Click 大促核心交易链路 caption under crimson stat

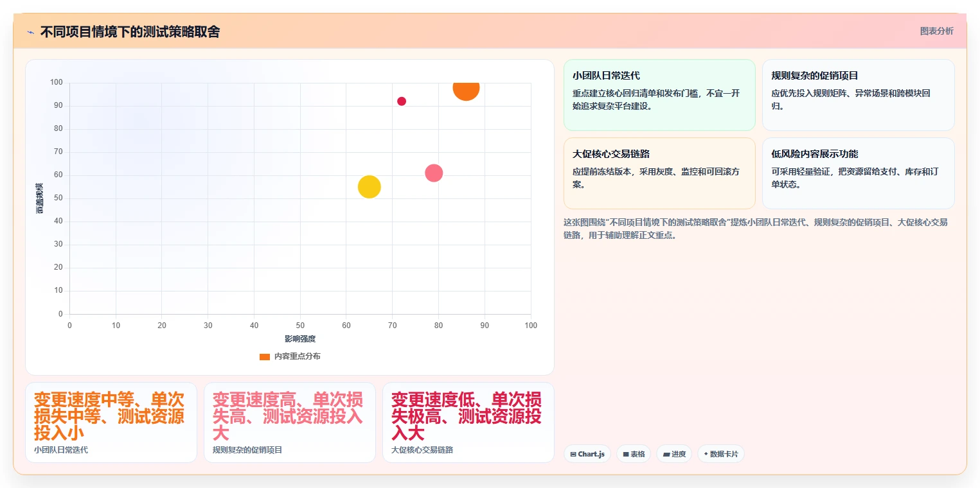(x=422, y=450)
